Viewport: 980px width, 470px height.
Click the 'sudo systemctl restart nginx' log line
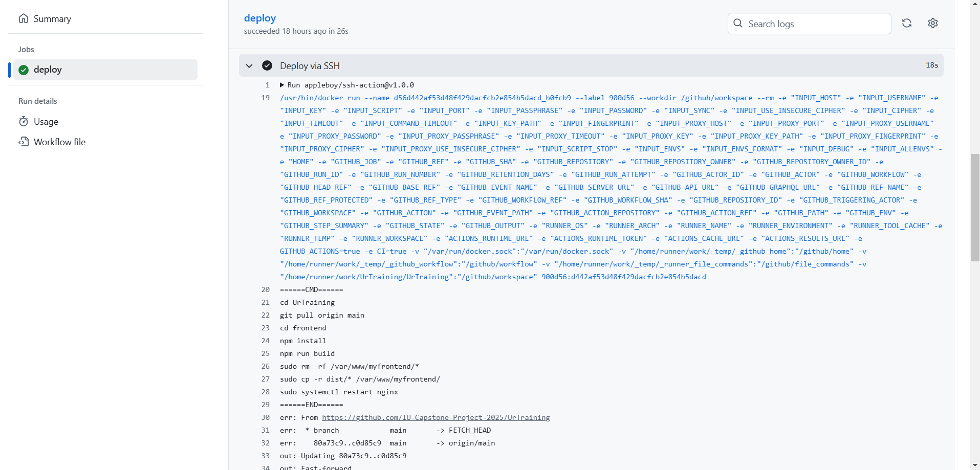pos(339,392)
